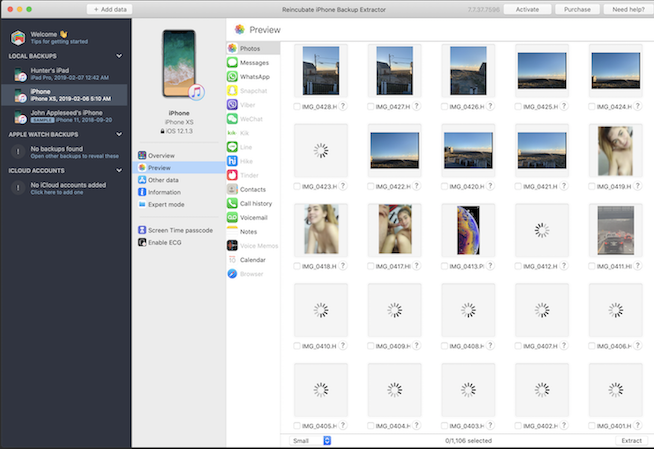The width and height of the screenshot is (654, 449).
Task: Select John Appleseed's iPhone sample backup
Action: click(65, 116)
